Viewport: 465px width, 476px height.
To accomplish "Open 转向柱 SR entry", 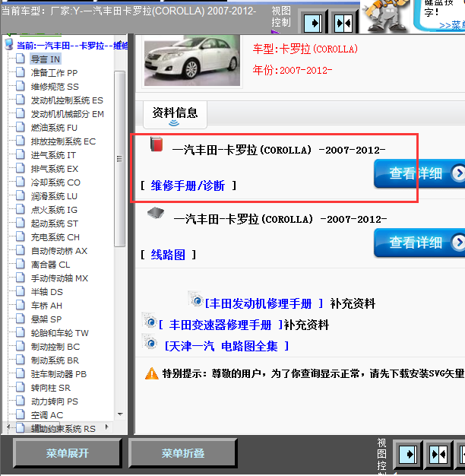I will click(51, 388).
